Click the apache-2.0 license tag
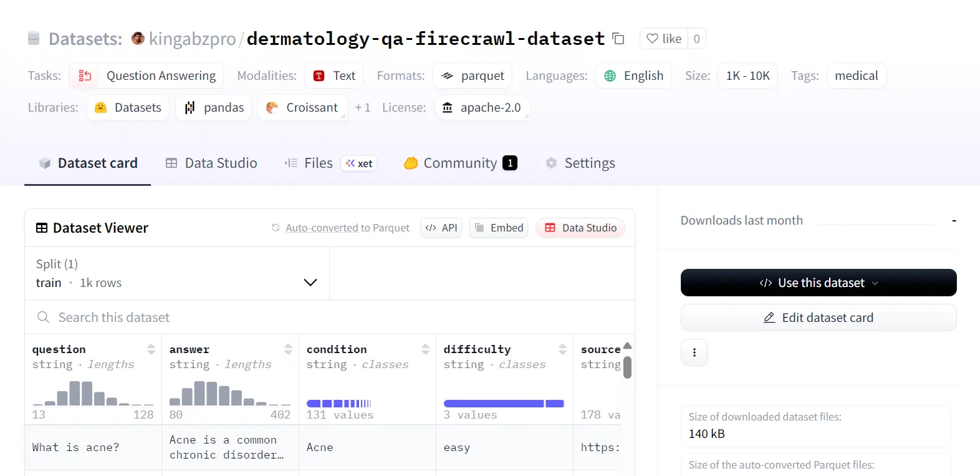The height and width of the screenshot is (476, 980). pyautogui.click(x=483, y=107)
